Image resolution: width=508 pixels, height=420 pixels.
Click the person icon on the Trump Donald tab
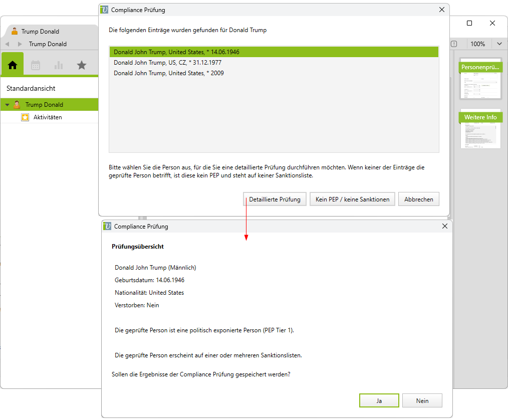[15, 31]
